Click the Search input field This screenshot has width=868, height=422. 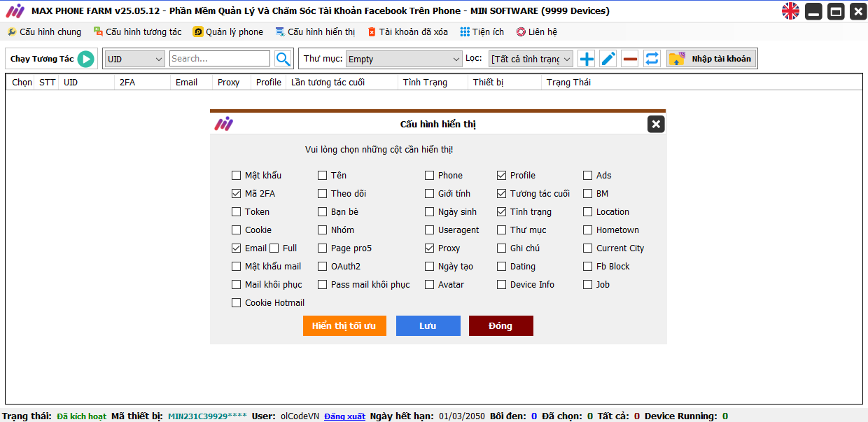pyautogui.click(x=220, y=59)
